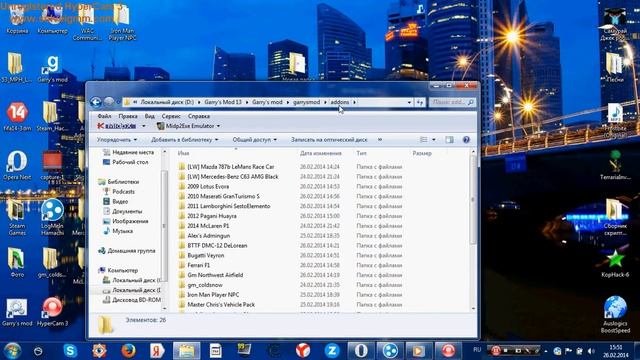Sort by Дата изменения column header
This screenshot has height=360, width=640.
tap(321, 153)
